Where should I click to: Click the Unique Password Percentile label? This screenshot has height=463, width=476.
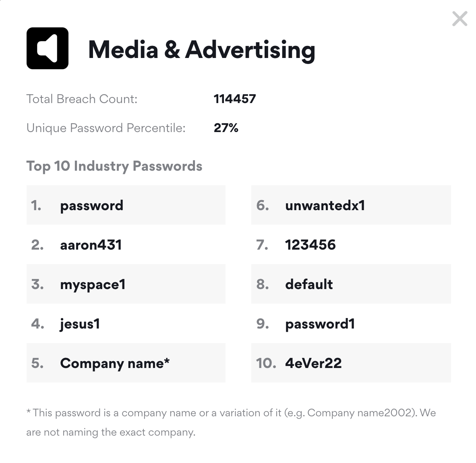[106, 128]
